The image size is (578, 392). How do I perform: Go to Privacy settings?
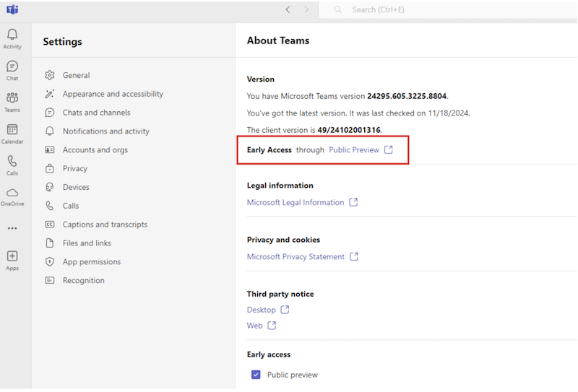click(x=74, y=168)
